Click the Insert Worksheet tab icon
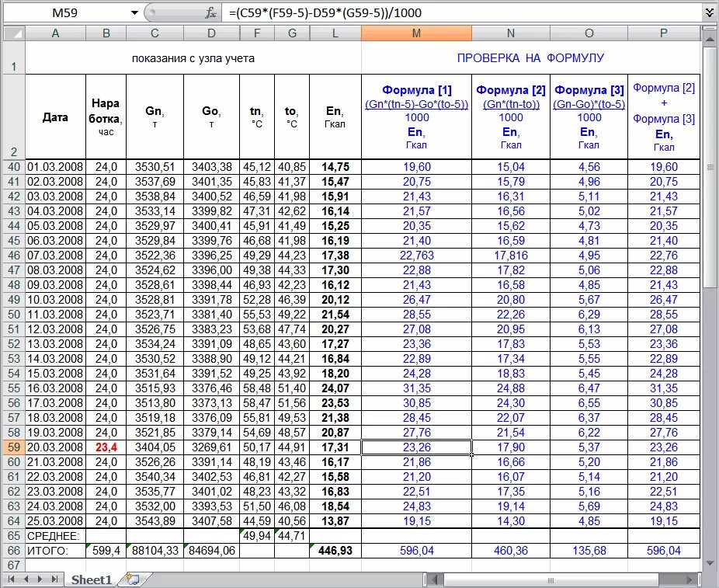Screen dimensions: 719x588 click(133, 579)
